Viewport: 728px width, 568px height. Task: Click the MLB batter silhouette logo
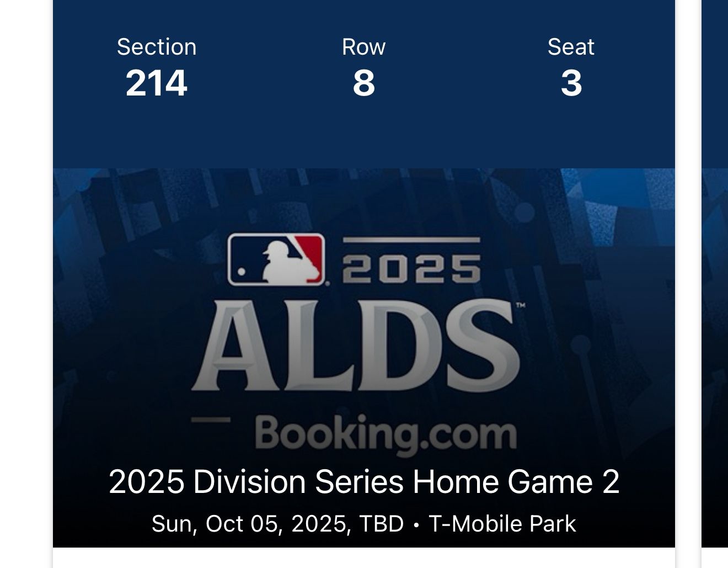[276, 259]
